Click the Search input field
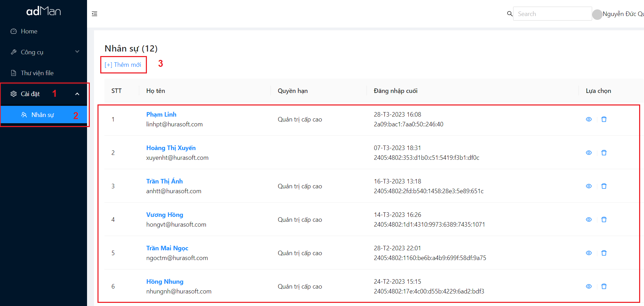Image resolution: width=644 pixels, height=306 pixels. (552, 14)
